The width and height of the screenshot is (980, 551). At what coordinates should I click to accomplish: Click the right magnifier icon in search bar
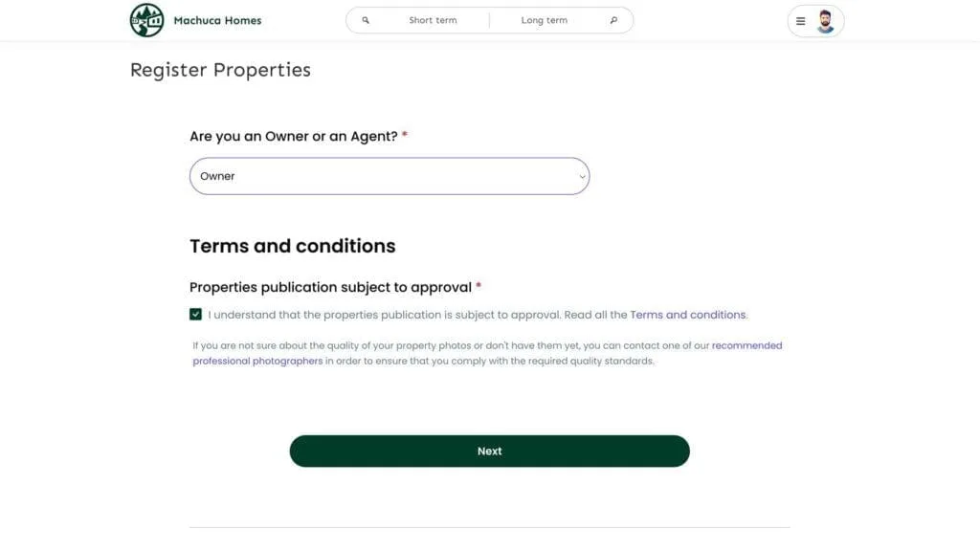(613, 20)
